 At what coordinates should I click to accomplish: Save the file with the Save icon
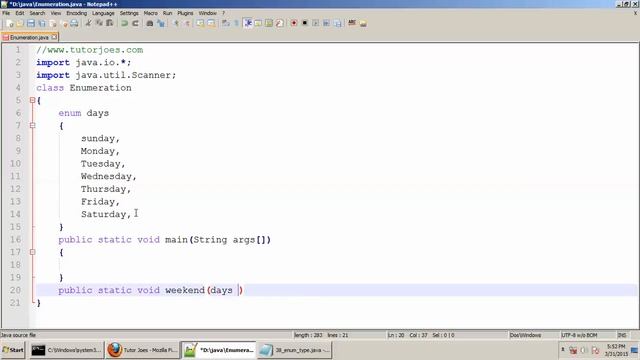(x=31, y=23)
